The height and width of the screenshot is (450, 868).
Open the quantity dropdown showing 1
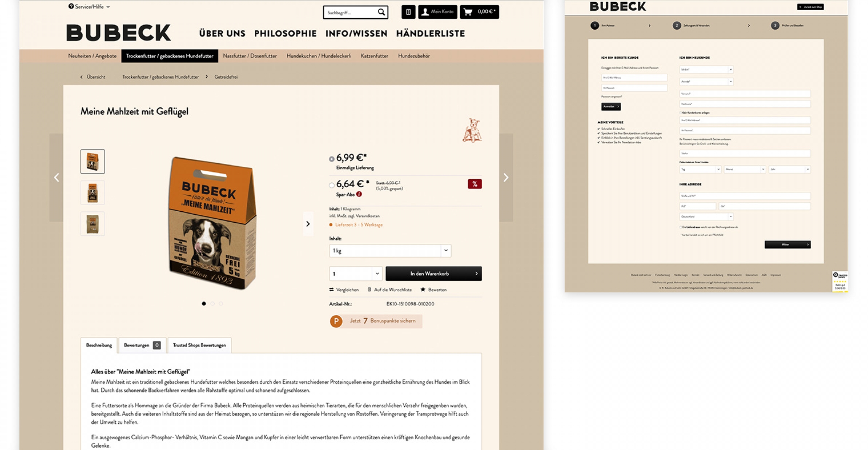[x=356, y=274]
